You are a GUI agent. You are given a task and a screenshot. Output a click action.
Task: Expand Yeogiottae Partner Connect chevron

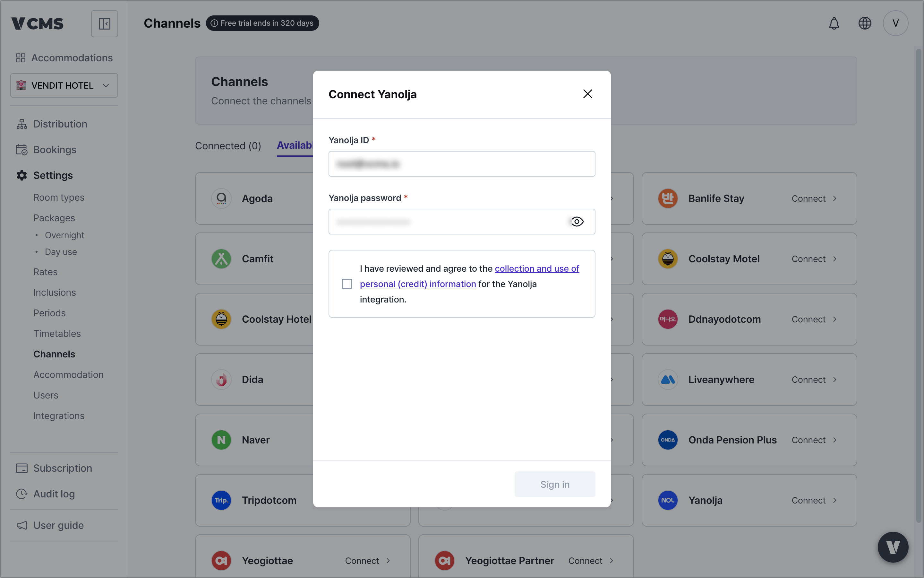point(611,561)
